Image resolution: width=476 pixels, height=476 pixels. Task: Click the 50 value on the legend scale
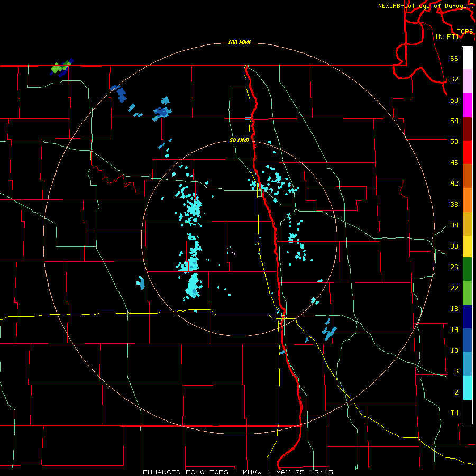[x=454, y=142]
